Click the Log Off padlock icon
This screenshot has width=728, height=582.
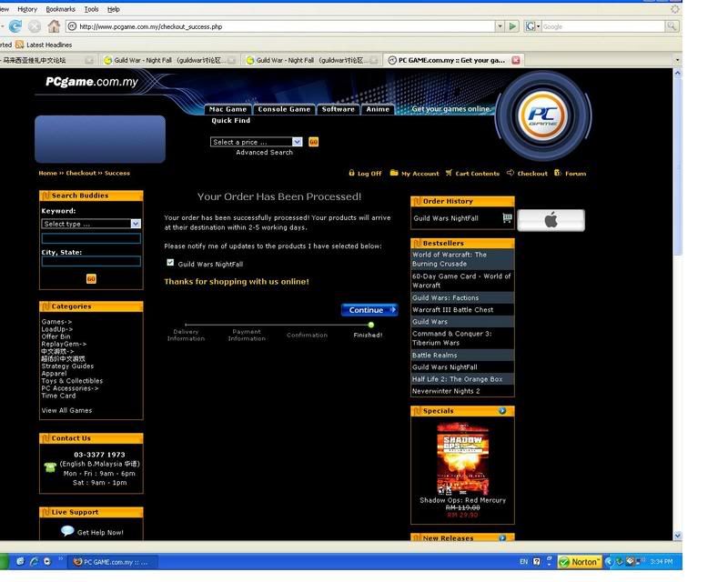pos(351,173)
